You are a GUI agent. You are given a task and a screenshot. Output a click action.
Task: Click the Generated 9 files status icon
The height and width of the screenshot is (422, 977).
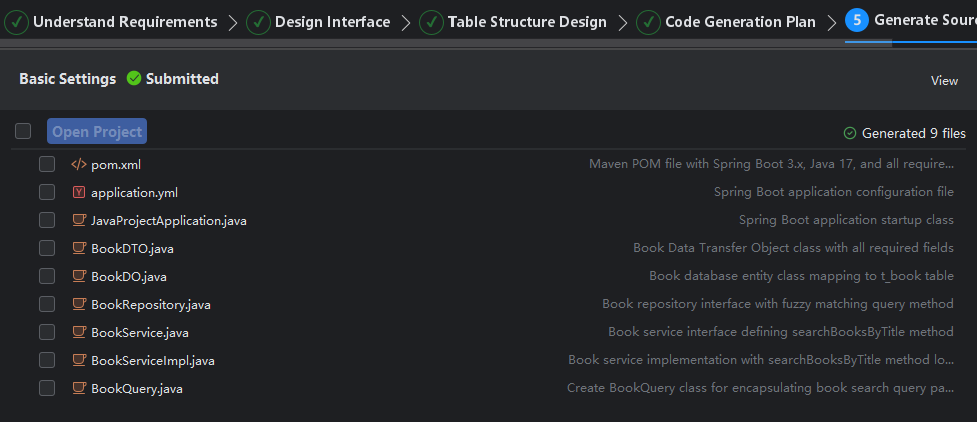coord(850,133)
